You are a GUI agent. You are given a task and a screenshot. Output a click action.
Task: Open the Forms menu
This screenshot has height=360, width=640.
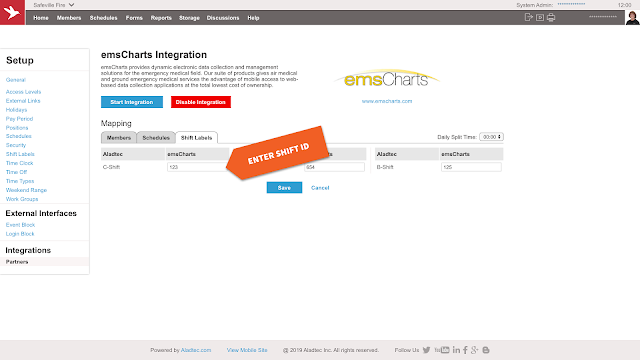point(134,18)
